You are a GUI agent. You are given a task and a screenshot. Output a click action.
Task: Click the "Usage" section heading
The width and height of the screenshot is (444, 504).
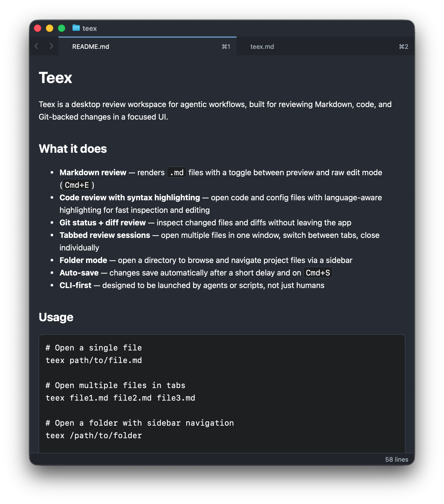pyautogui.click(x=56, y=317)
